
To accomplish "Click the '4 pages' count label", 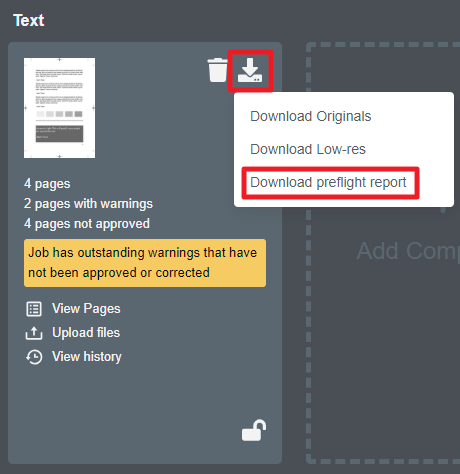I will point(47,184).
